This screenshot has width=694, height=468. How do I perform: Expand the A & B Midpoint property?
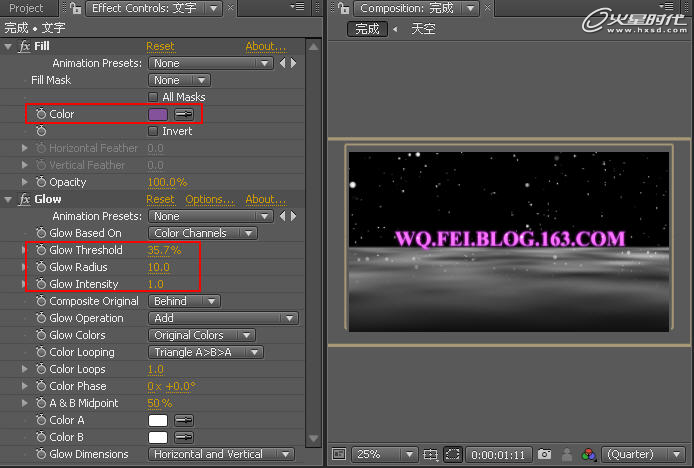[25, 402]
